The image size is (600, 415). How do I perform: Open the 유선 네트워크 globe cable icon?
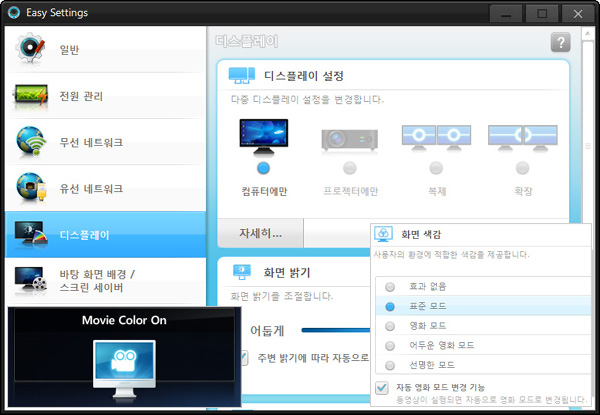(x=31, y=187)
